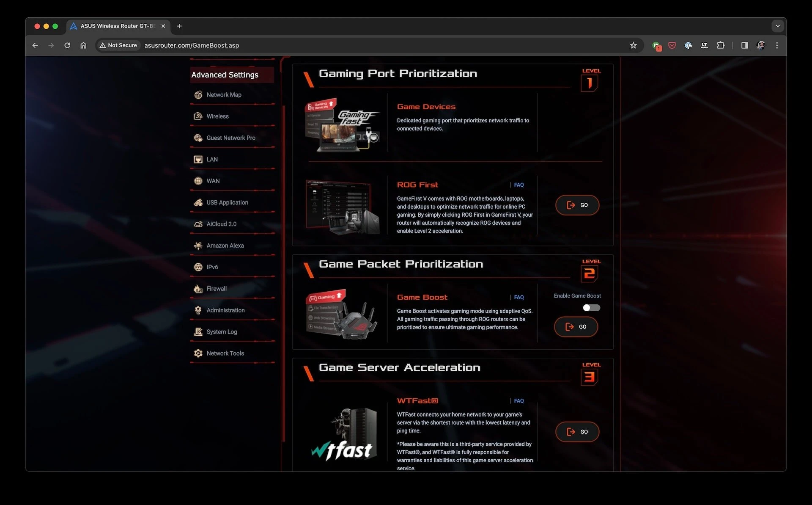Viewport: 812px width, 505px height.
Task: Click the System Log notepad icon
Action: click(x=198, y=332)
